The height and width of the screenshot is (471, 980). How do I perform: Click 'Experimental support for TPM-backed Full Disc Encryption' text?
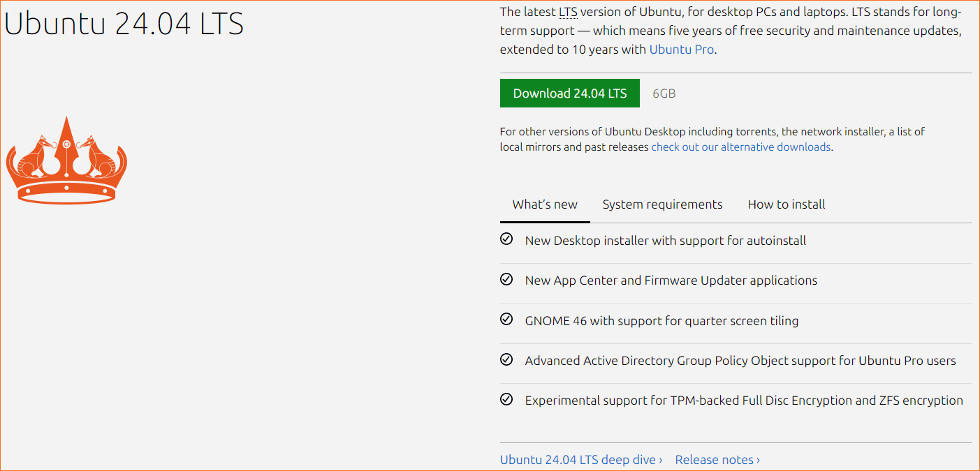click(x=744, y=401)
